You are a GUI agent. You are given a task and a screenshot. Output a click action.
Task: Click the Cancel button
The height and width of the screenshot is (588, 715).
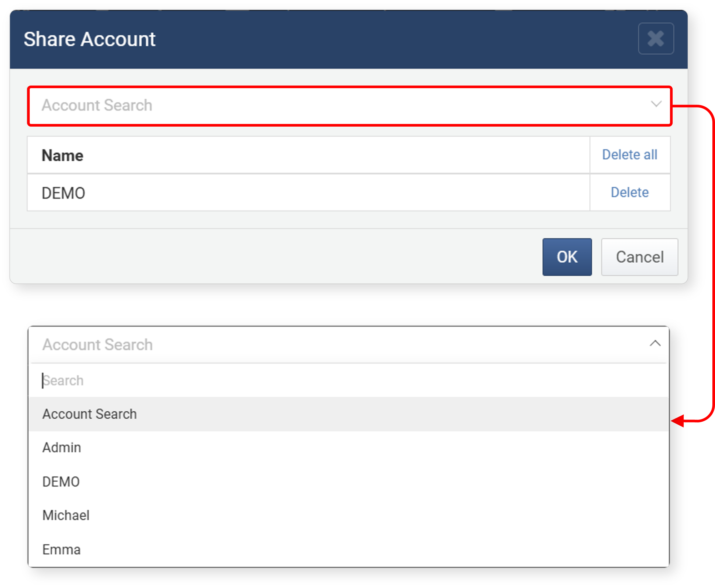tap(639, 257)
